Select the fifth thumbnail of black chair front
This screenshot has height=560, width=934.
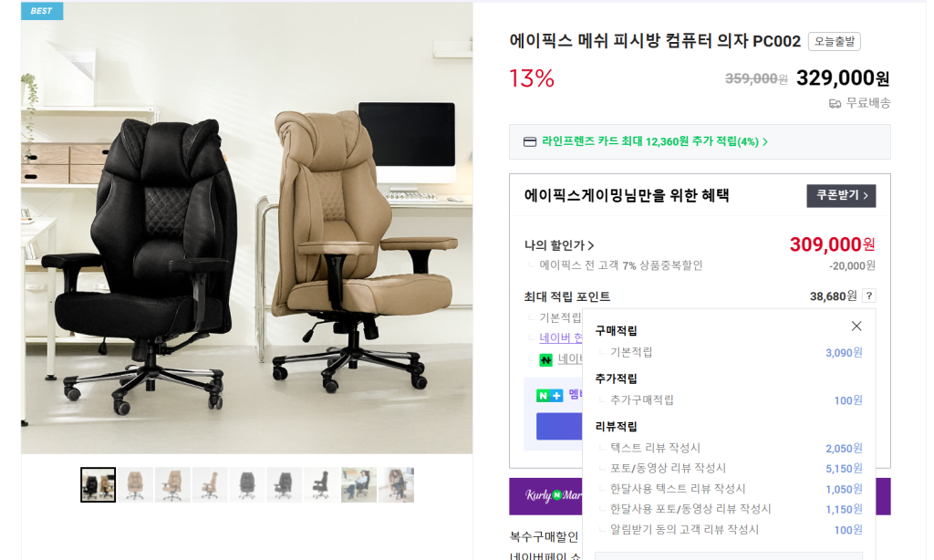pyautogui.click(x=247, y=484)
